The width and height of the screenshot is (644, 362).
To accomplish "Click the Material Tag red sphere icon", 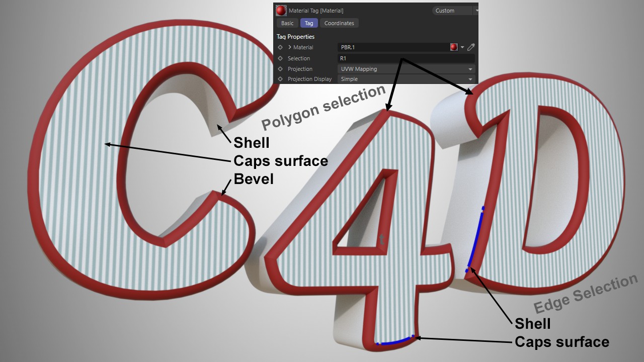I will [x=281, y=11].
